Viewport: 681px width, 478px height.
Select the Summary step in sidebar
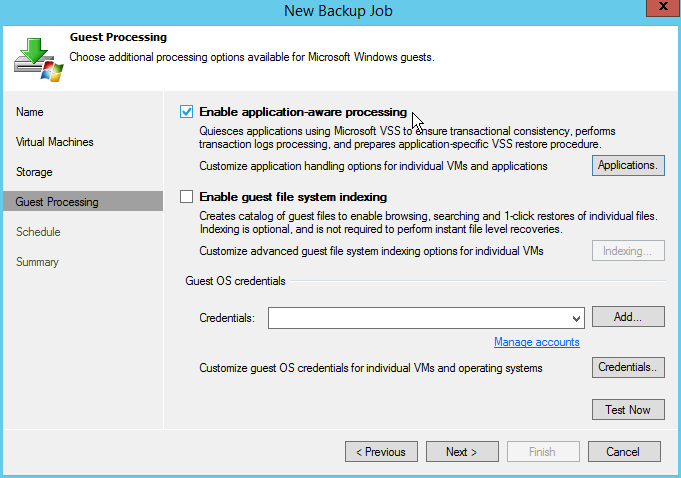(x=37, y=262)
